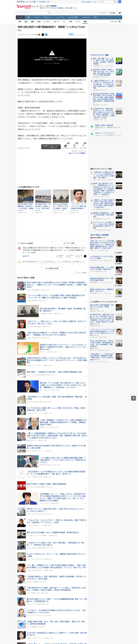
Task: Click the magnifier icon beside the keyword search box
Action: [x=49, y=13]
